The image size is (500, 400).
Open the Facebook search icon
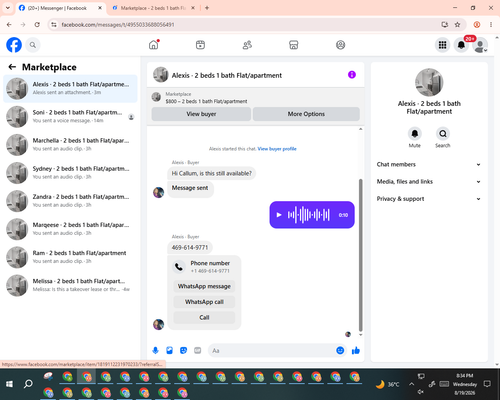(x=33, y=45)
